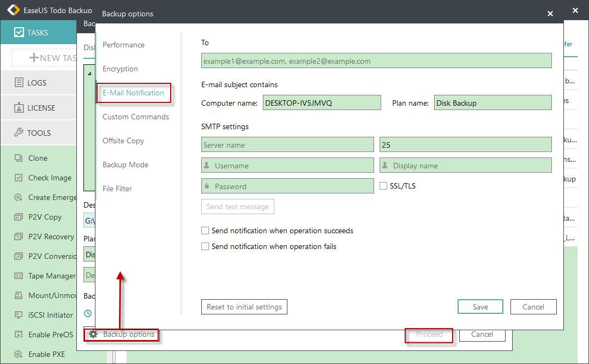Image resolution: width=589 pixels, height=364 pixels.
Task: Check notification when operation succeeds
Action: click(x=205, y=230)
